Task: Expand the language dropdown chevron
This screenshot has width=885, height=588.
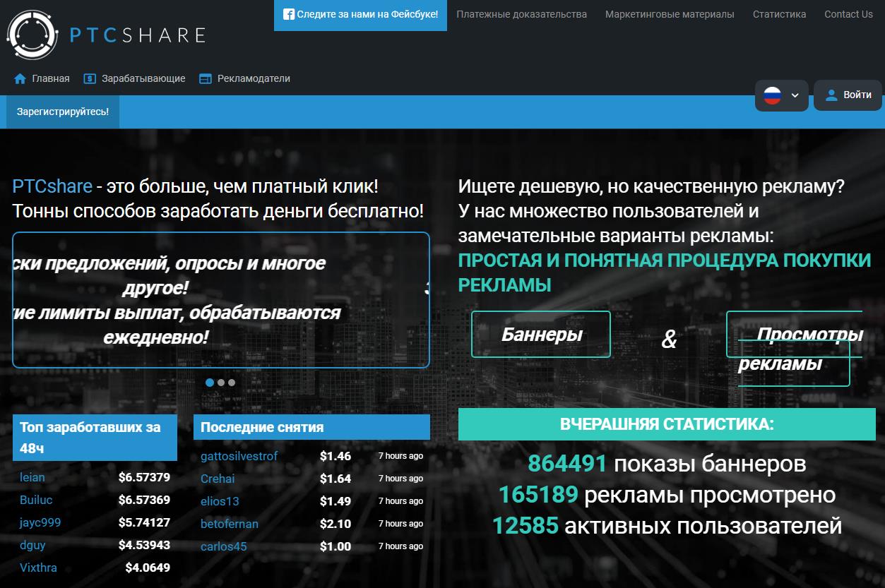Action: pyautogui.click(x=795, y=95)
